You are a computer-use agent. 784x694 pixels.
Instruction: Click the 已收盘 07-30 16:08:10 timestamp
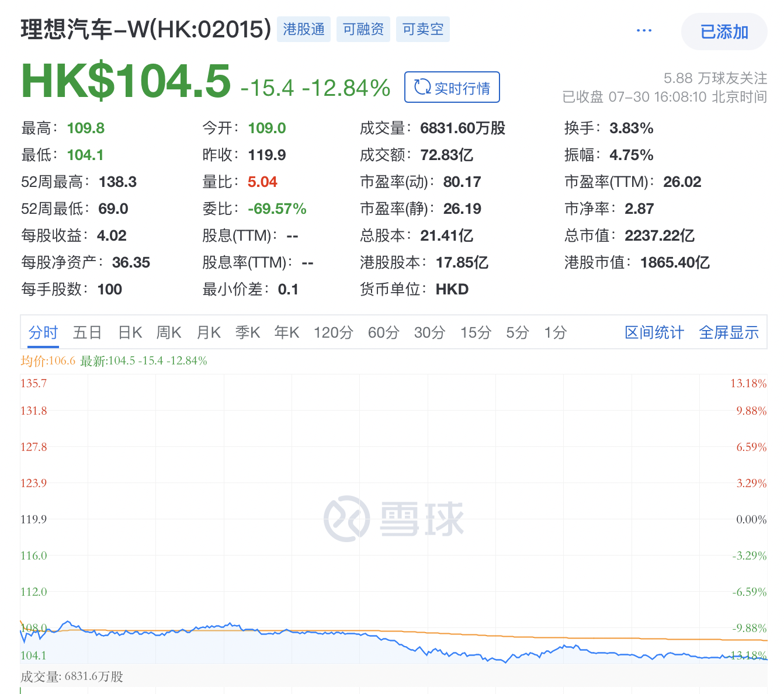664,96
